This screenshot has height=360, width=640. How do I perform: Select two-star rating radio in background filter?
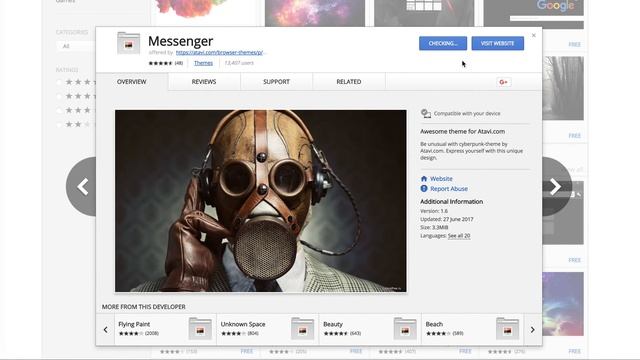coord(59,124)
